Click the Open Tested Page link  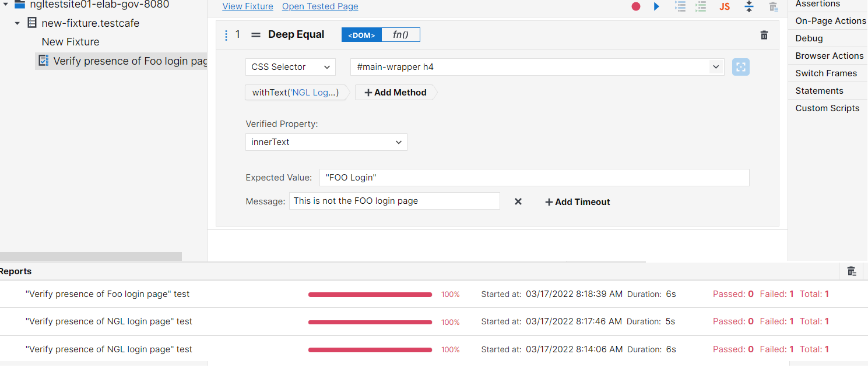(320, 6)
